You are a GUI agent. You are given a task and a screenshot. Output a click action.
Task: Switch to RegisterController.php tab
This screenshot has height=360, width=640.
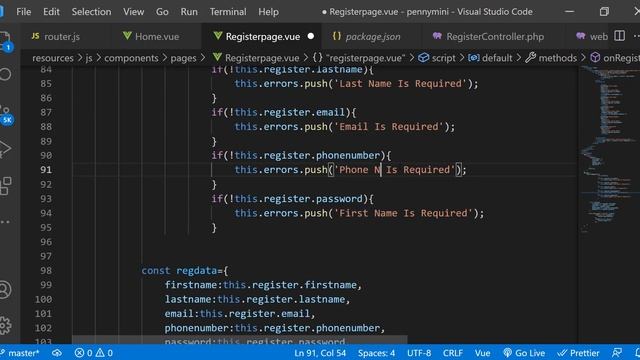(488, 36)
